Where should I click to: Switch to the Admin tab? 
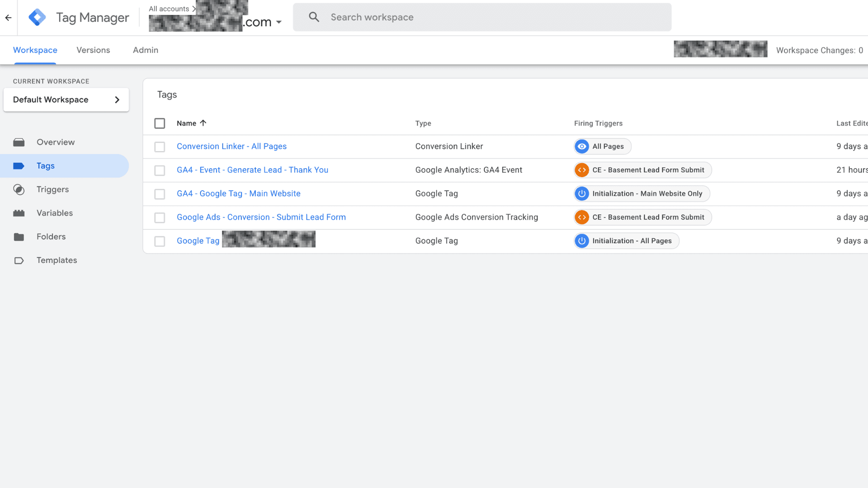tap(146, 50)
